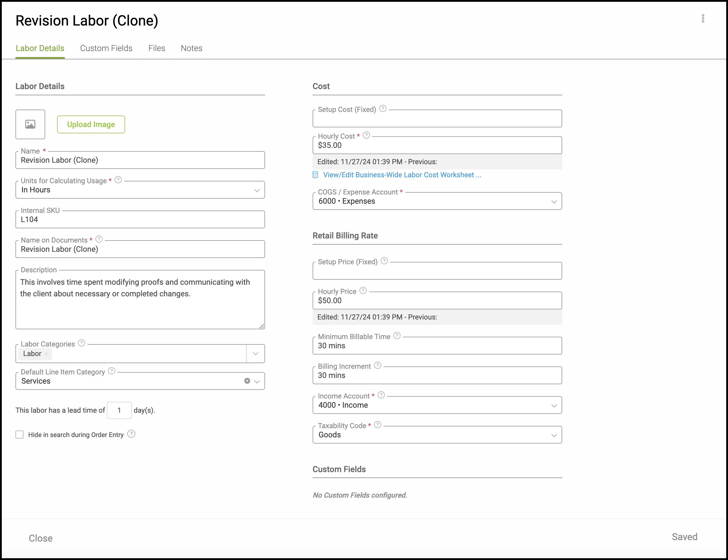The height and width of the screenshot is (560, 728).
Task: Click help icon beside Taxability Code
Action: click(377, 425)
